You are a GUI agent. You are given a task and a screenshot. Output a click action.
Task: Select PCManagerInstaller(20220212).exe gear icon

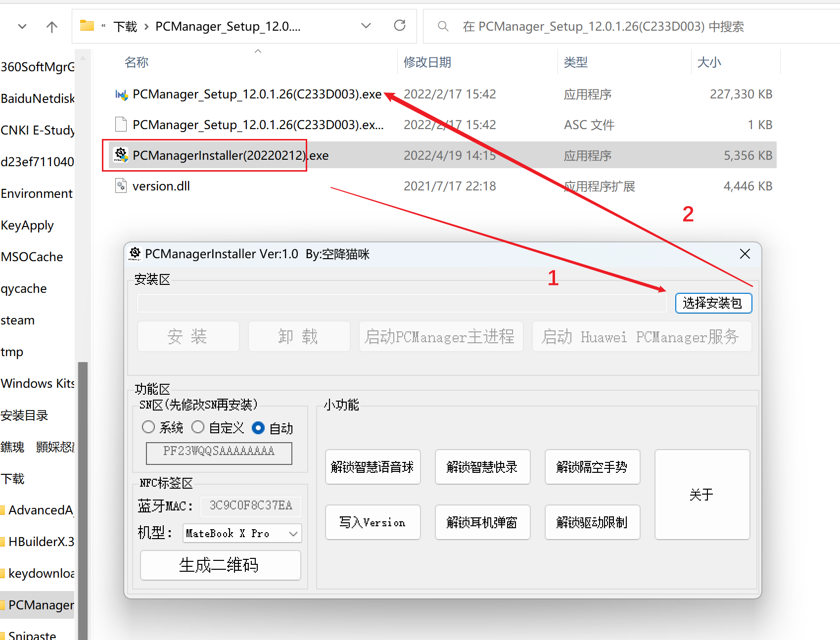(121, 155)
